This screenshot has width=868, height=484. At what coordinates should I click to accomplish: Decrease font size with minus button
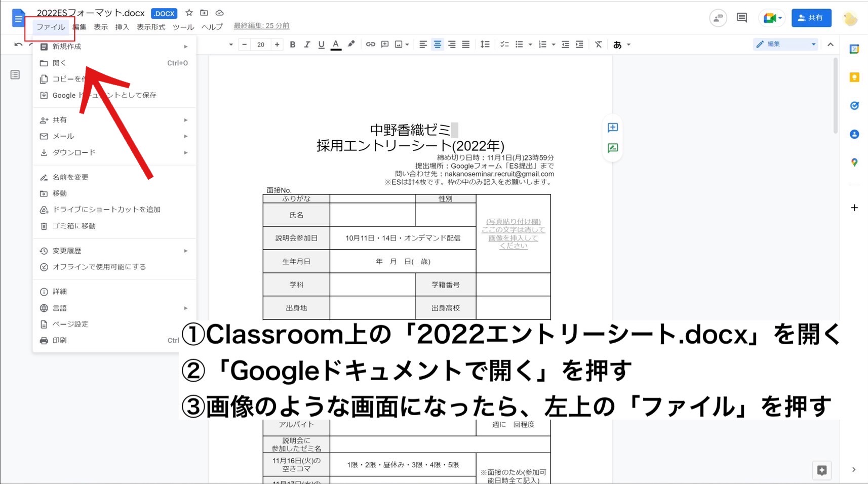point(245,45)
